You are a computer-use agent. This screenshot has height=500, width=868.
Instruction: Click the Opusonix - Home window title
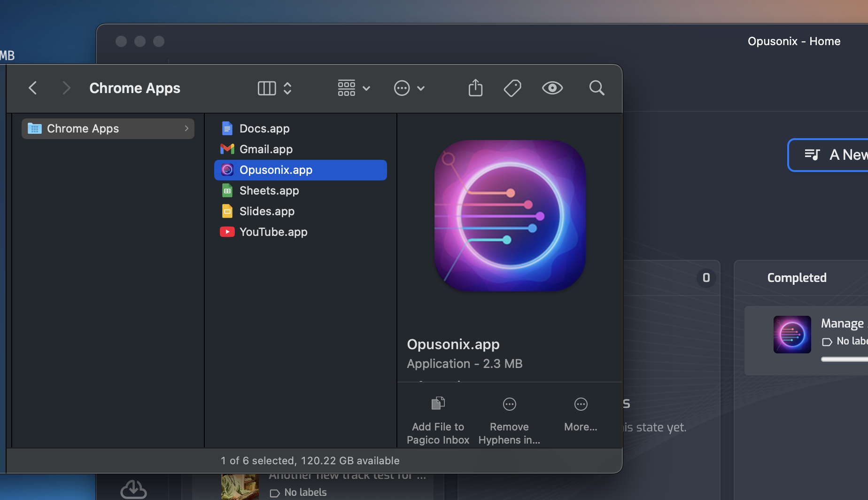[x=794, y=41]
